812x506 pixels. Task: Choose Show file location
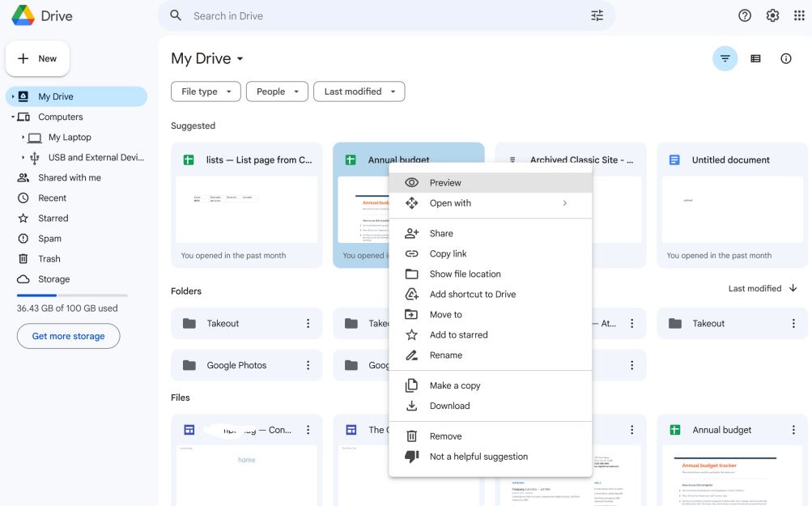click(491, 274)
